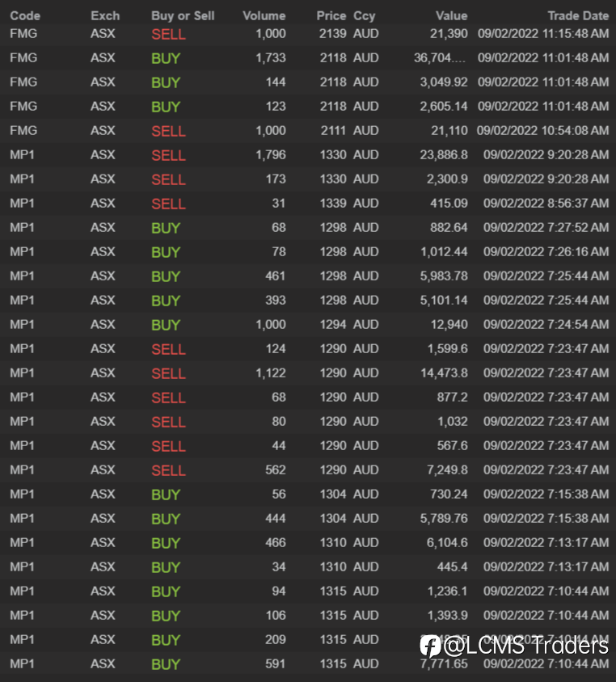
Task: Click the volume 144
Action: pos(276,82)
